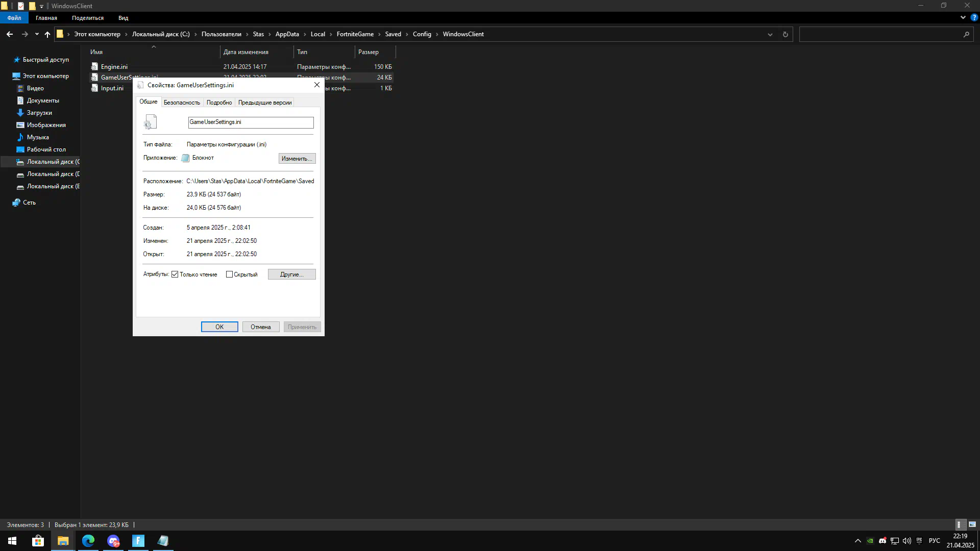Open the View ribbon tab
Image resolution: width=980 pixels, height=551 pixels.
(x=123, y=18)
